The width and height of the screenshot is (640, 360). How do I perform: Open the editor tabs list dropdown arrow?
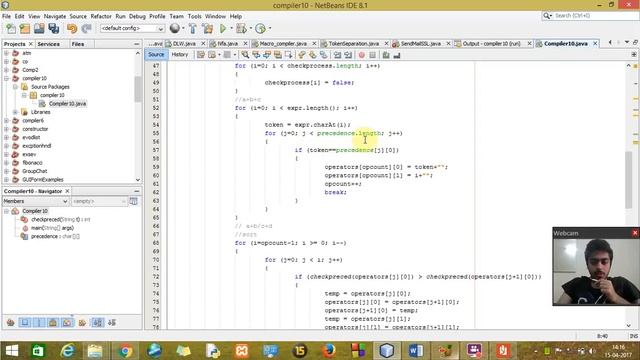[627, 42]
